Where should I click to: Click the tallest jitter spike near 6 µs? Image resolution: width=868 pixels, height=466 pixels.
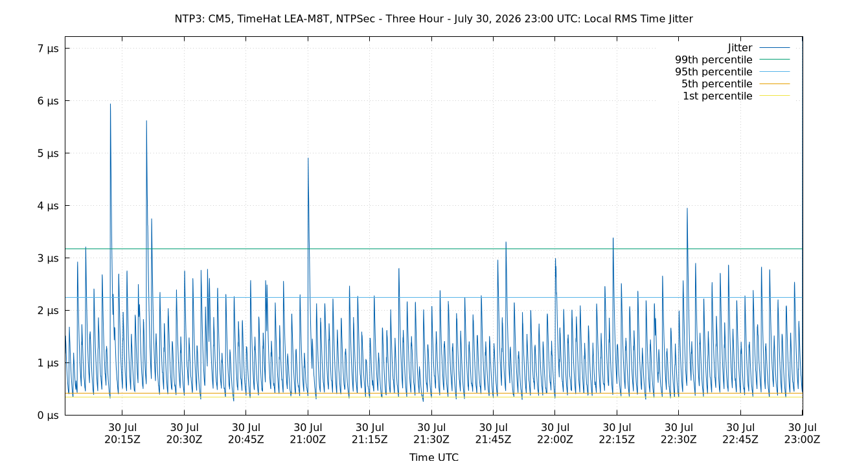pyautogui.click(x=110, y=104)
